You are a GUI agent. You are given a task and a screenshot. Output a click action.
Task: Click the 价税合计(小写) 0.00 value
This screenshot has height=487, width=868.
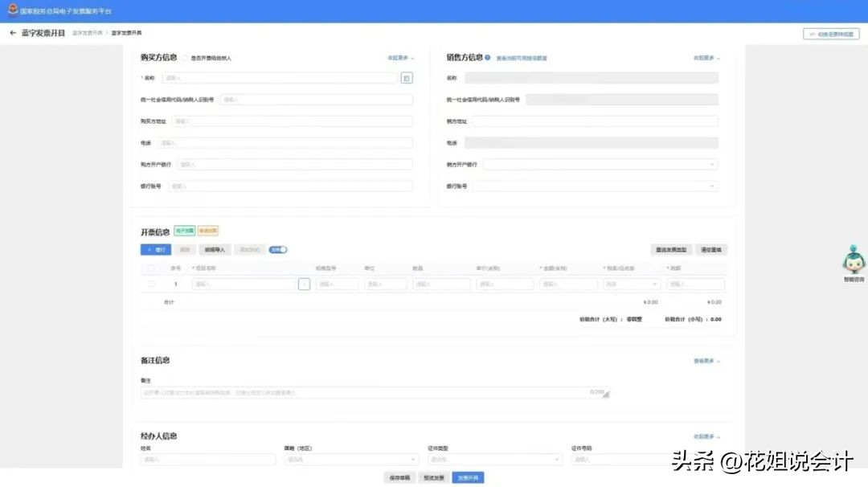pos(716,319)
